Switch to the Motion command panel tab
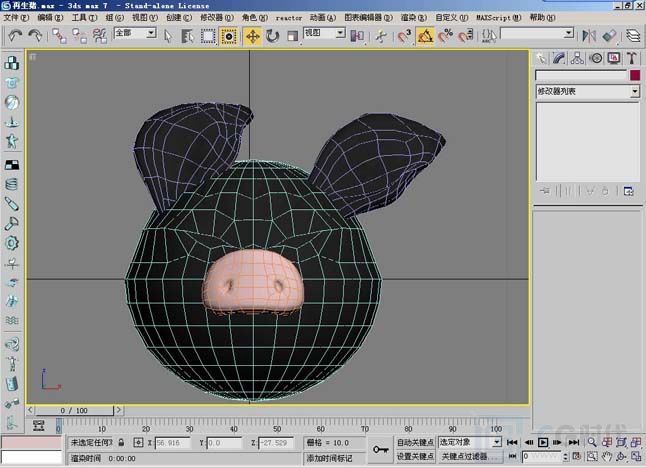 coord(595,58)
